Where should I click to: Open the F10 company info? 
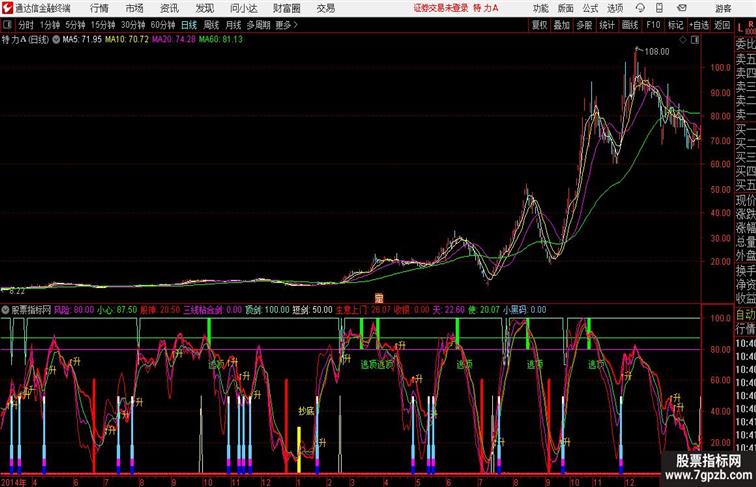(x=653, y=25)
